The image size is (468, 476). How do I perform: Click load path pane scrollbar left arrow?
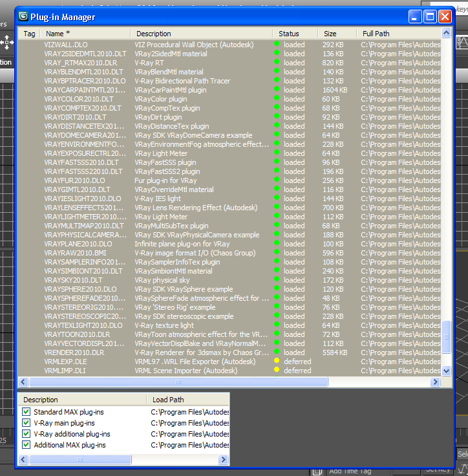[23, 459]
